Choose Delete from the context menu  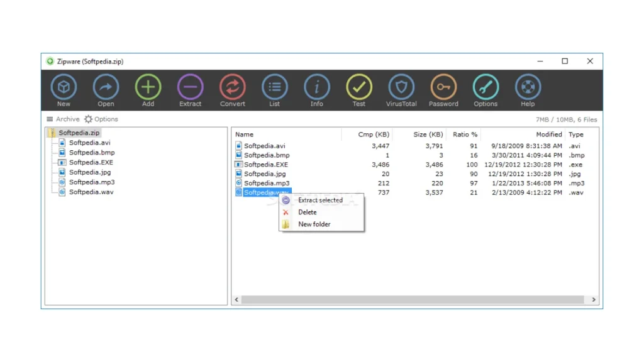point(320,212)
